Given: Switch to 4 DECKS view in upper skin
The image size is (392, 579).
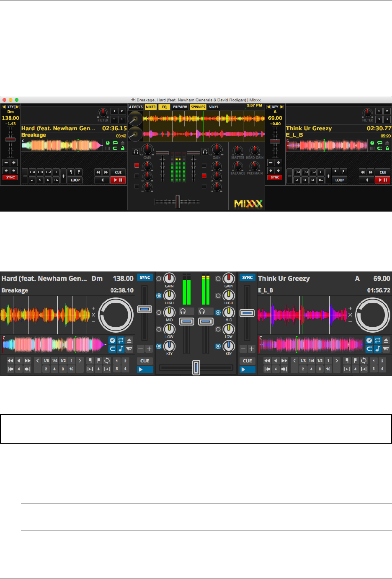Looking at the screenshot, I should 136,107.
